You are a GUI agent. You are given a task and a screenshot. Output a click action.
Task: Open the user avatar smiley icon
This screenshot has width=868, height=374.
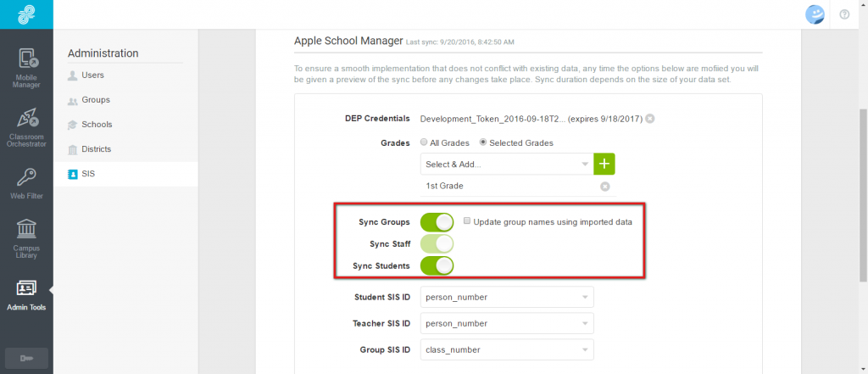point(815,15)
